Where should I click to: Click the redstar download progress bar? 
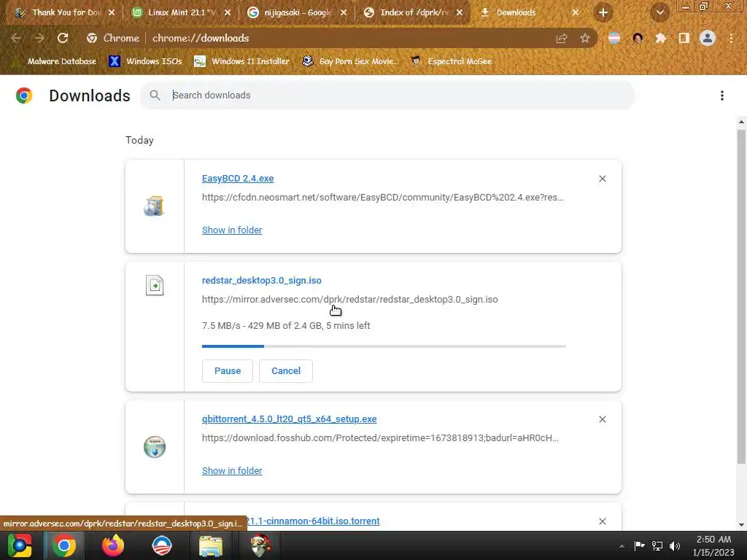click(384, 346)
